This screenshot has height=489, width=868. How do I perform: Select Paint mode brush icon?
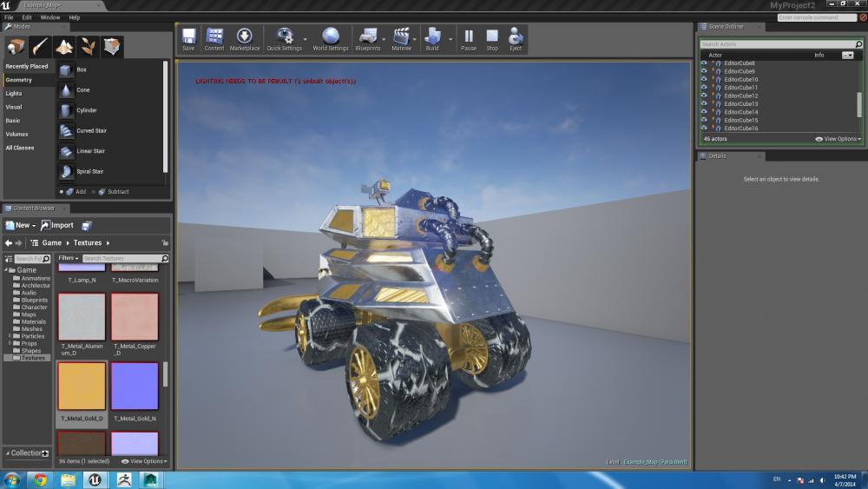click(40, 47)
